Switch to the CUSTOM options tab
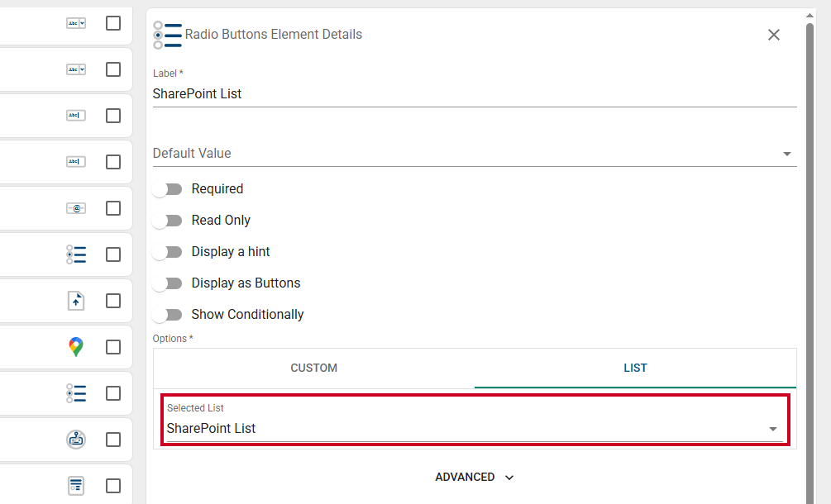The height and width of the screenshot is (504, 831). point(313,368)
